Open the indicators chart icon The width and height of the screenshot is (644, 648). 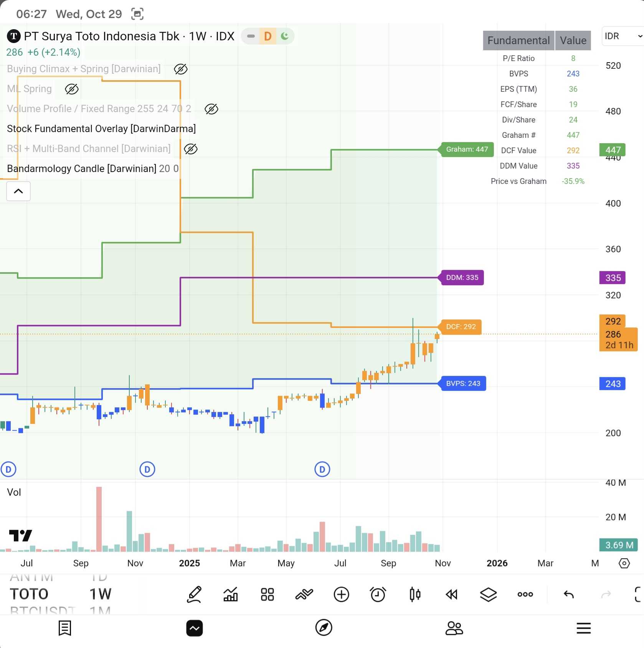click(x=231, y=594)
